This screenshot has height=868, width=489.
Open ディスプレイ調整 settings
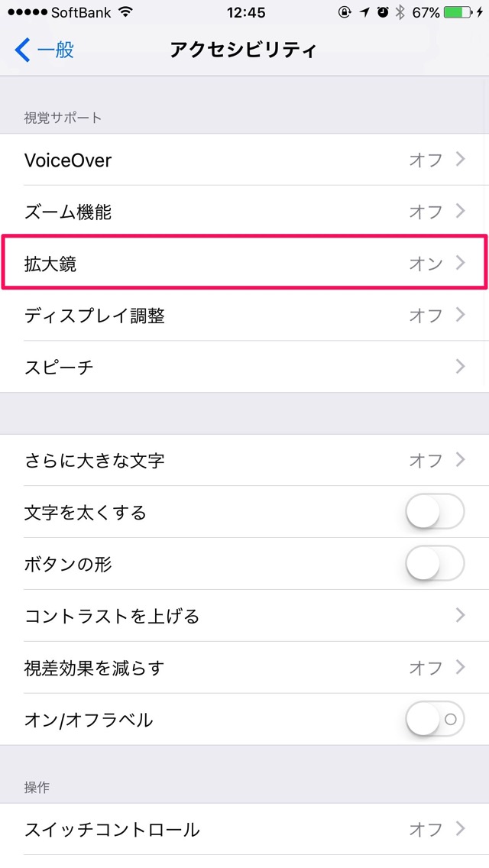click(244, 315)
